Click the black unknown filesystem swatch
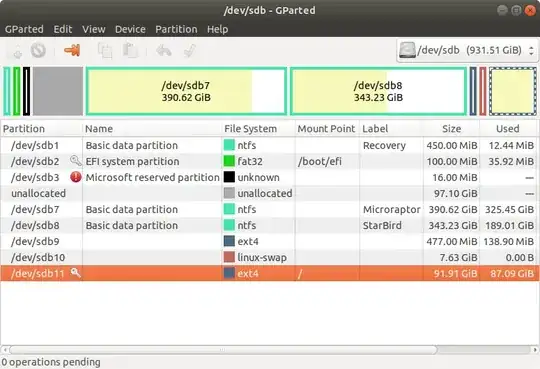Screen dimensions: 540x369 229,177
